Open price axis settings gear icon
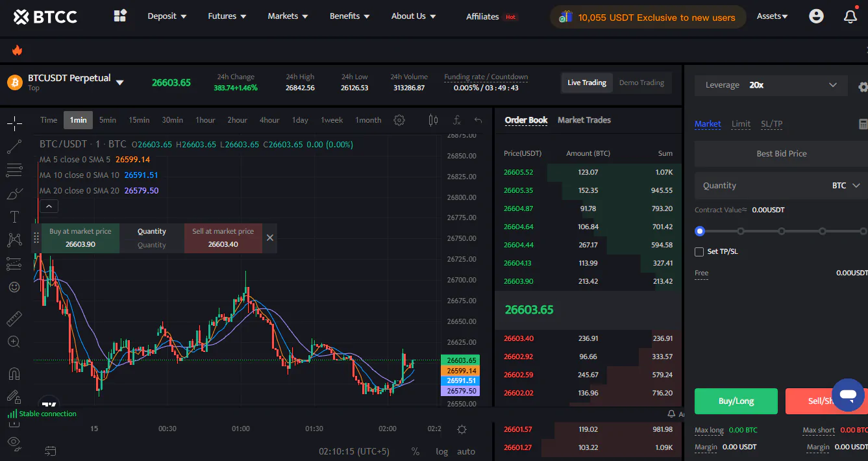Screen dimensions: 868x461 (x=462, y=429)
